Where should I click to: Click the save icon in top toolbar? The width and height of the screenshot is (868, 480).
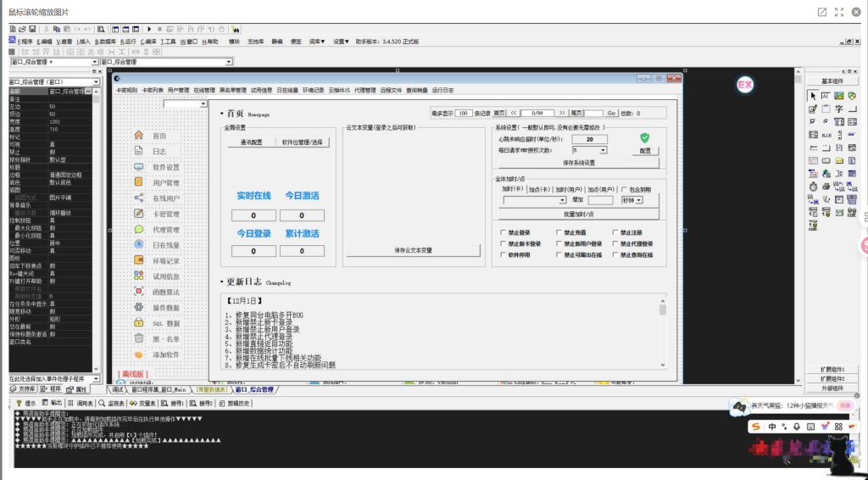point(33,30)
